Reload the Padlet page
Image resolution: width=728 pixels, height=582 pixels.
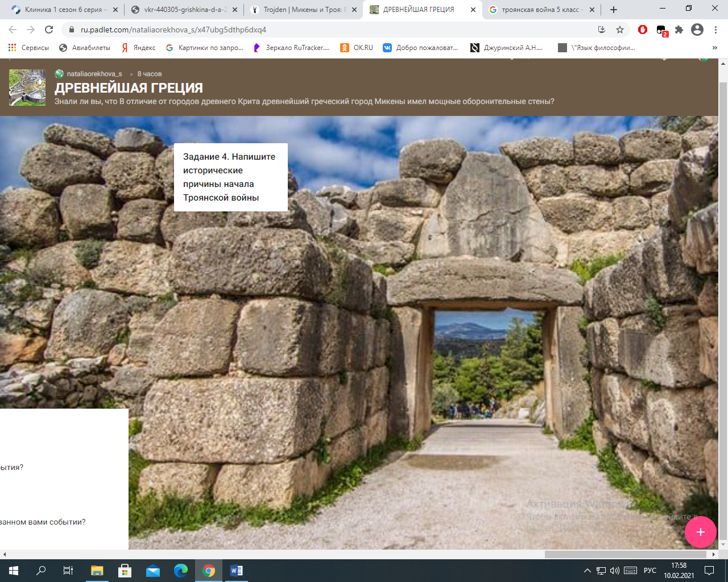[x=49, y=30]
